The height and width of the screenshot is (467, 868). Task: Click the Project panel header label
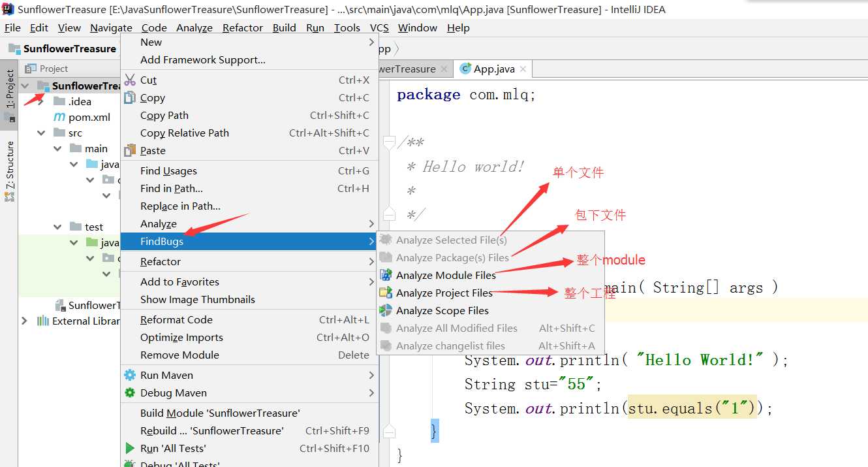point(54,69)
